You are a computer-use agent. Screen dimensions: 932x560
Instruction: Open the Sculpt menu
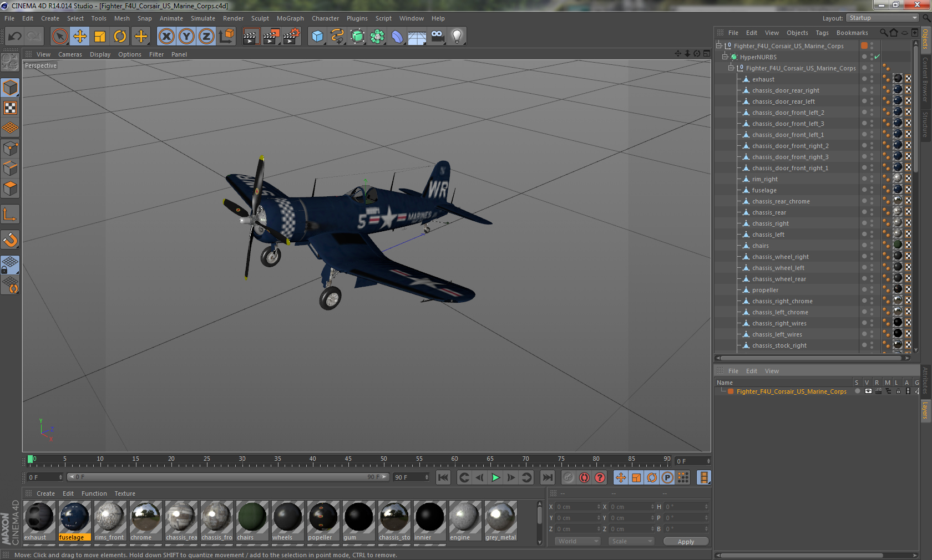(260, 18)
